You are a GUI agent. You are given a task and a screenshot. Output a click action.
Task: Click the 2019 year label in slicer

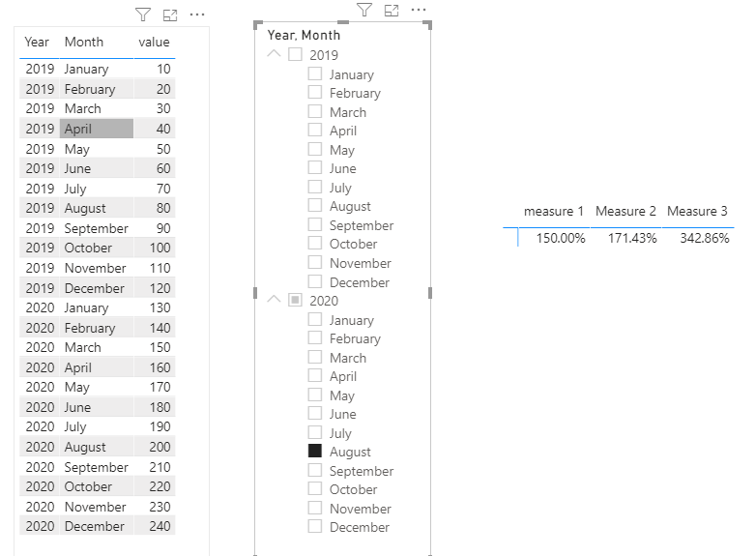point(324,55)
